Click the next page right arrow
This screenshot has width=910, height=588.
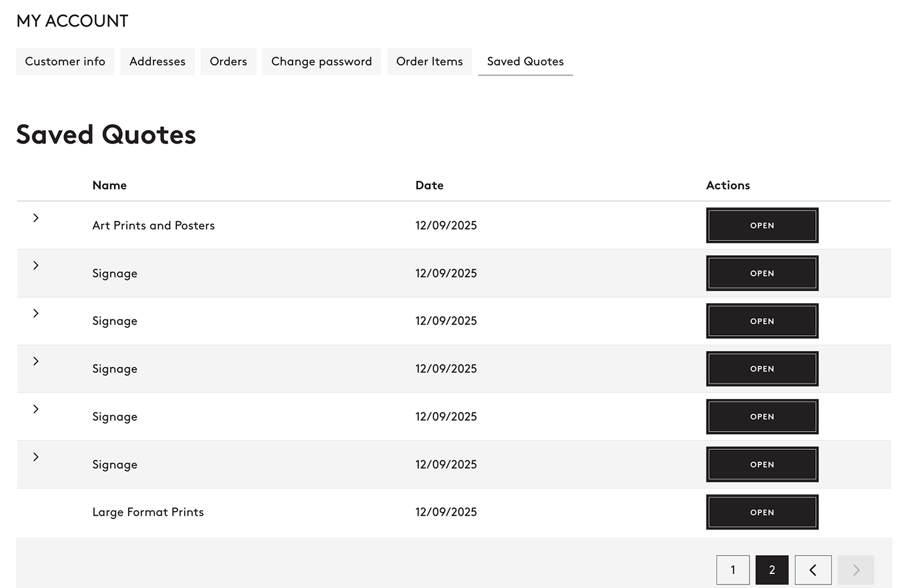855,570
